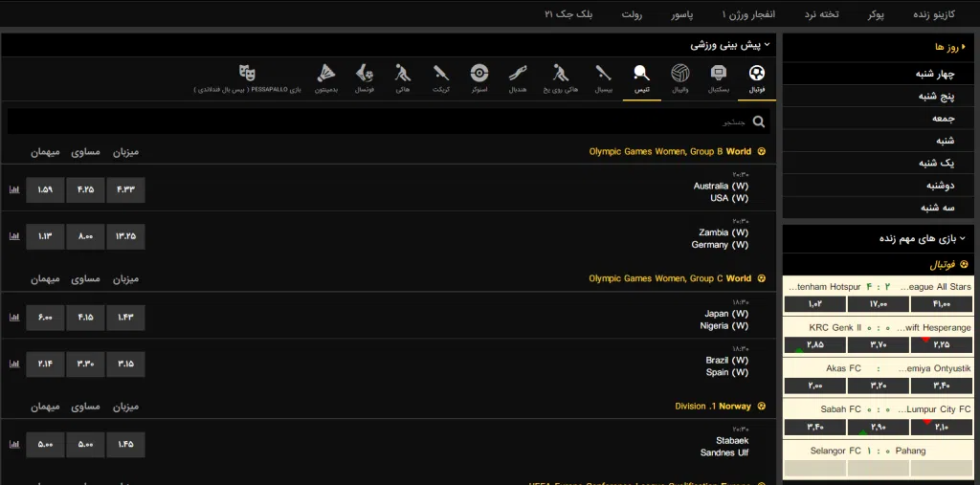Open stats chart icon for Australia vs USA
Screen dimensions: 980x485
click(x=14, y=190)
